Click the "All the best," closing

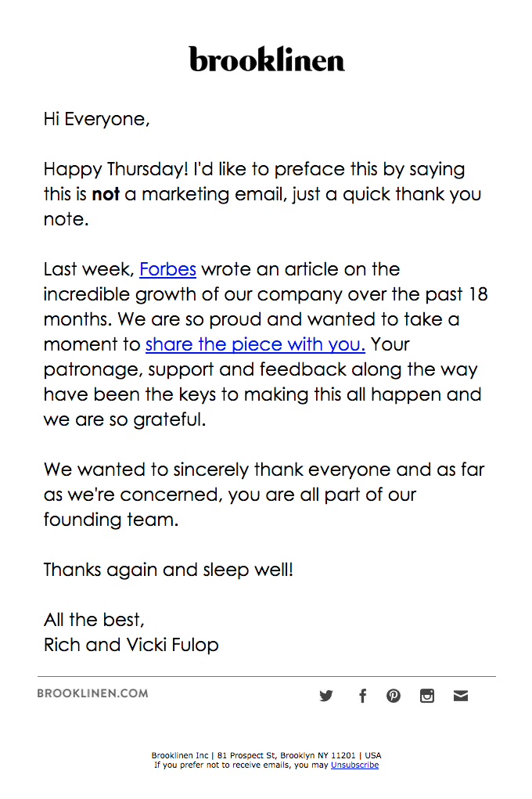click(95, 620)
